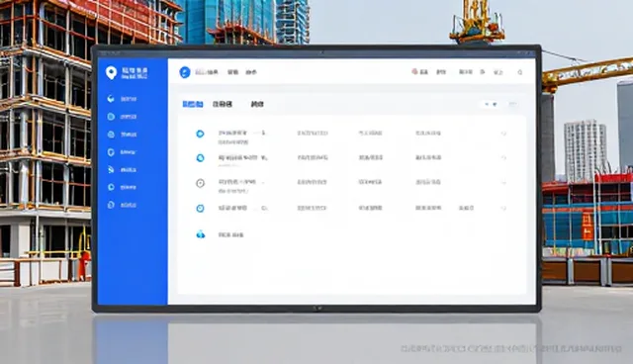Switch to the second tab in the content area
633x364 pixels.
pos(223,104)
